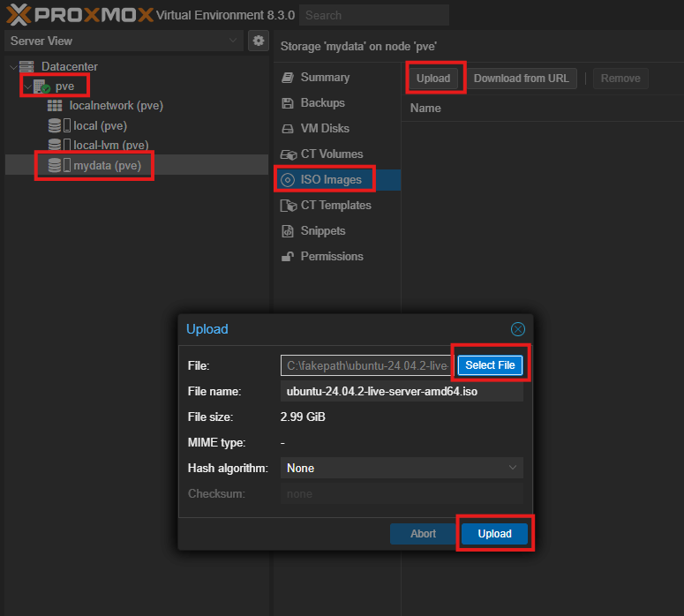Click the Summary book icon
The image size is (684, 616).
288,78
